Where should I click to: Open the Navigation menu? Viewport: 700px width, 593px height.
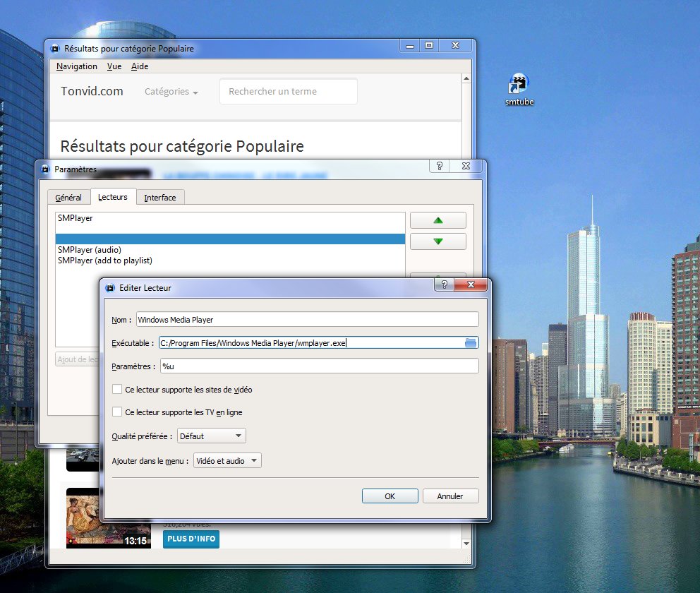77,66
